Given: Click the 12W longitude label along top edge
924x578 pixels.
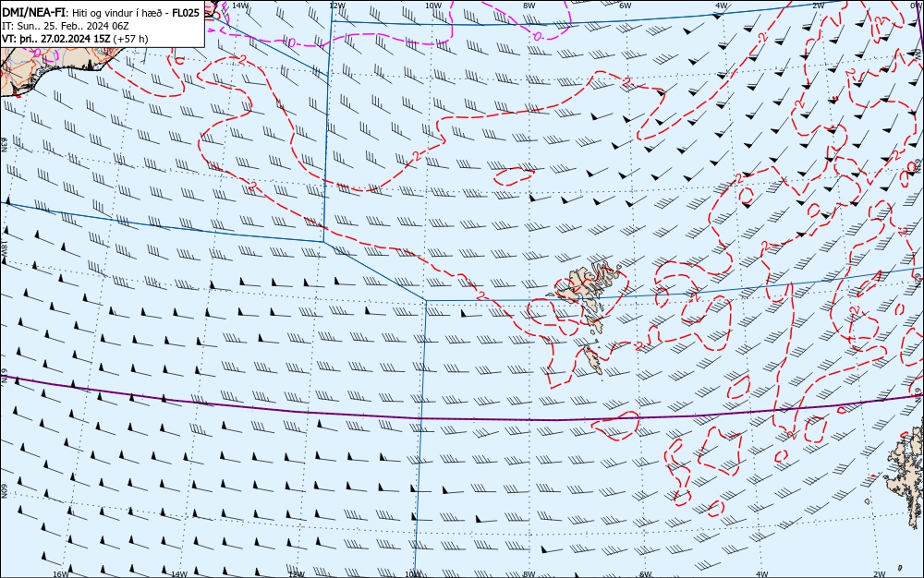Looking at the screenshot, I should click(336, 6).
